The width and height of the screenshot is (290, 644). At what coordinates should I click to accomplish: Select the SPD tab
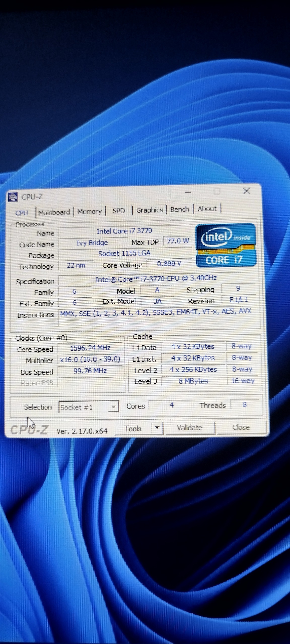point(119,211)
